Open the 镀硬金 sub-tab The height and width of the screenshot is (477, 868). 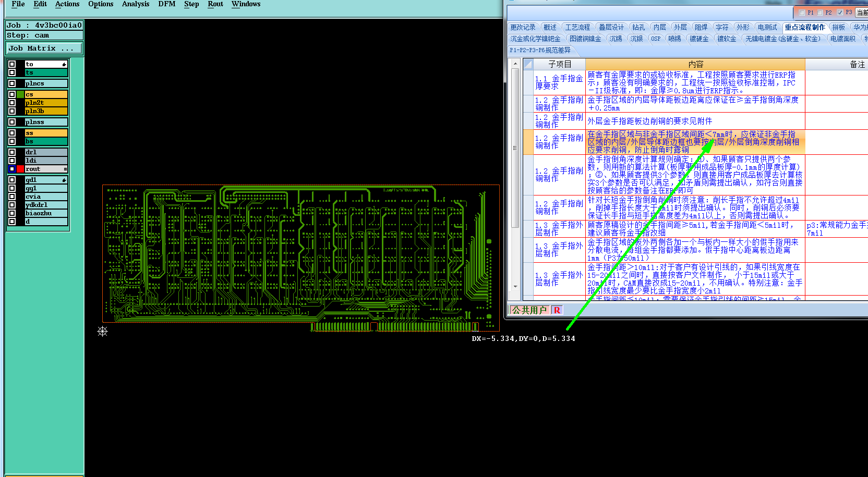[699, 39]
